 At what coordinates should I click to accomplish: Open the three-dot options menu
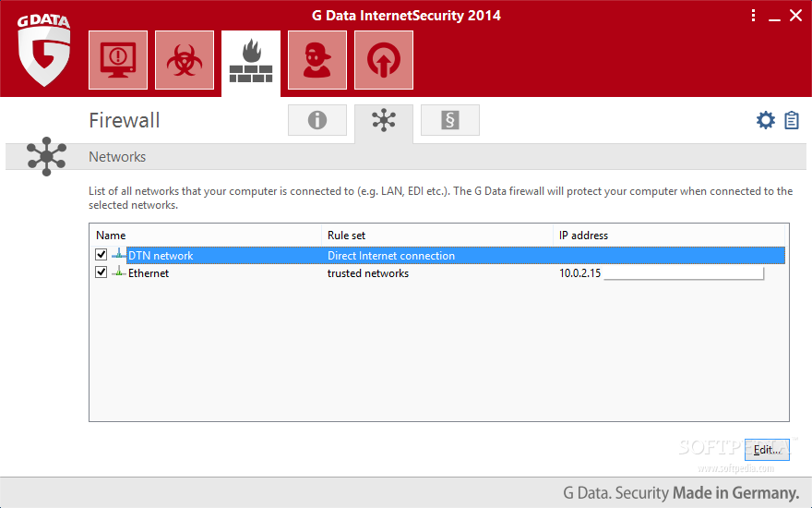pyautogui.click(x=753, y=16)
